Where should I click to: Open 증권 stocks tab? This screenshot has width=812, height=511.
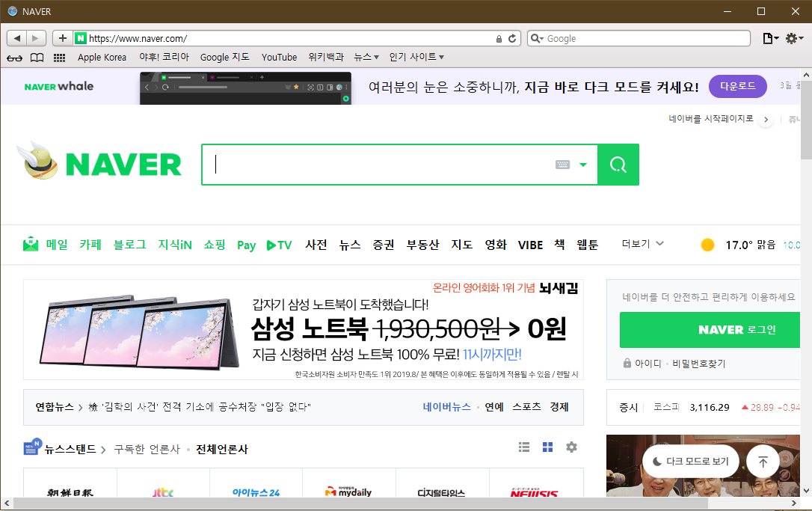384,245
